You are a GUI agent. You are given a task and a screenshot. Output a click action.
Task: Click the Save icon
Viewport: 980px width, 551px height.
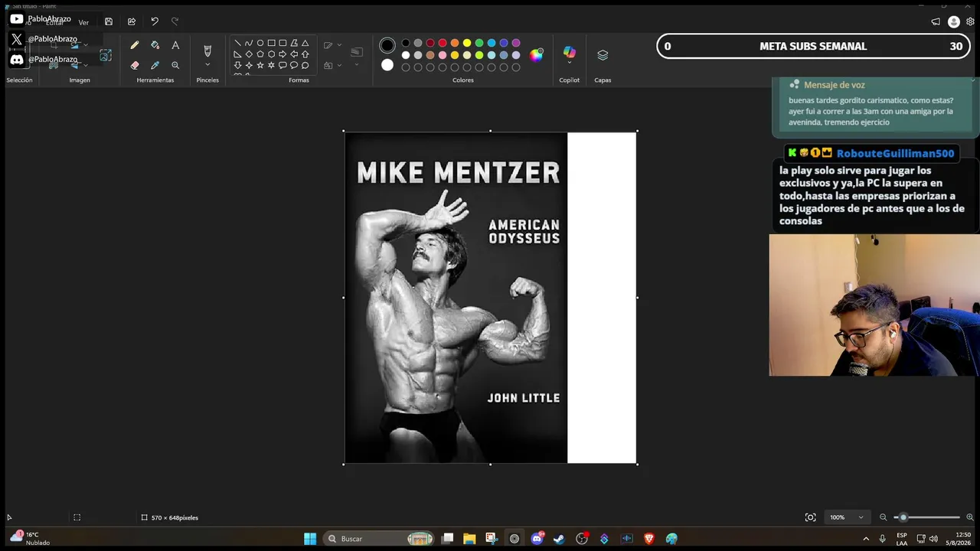tap(109, 21)
